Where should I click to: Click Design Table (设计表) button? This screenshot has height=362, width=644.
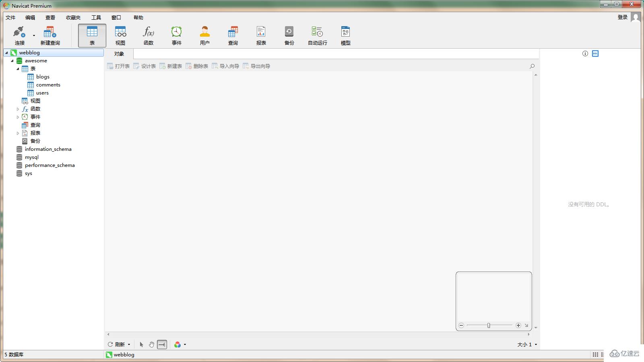(x=144, y=66)
